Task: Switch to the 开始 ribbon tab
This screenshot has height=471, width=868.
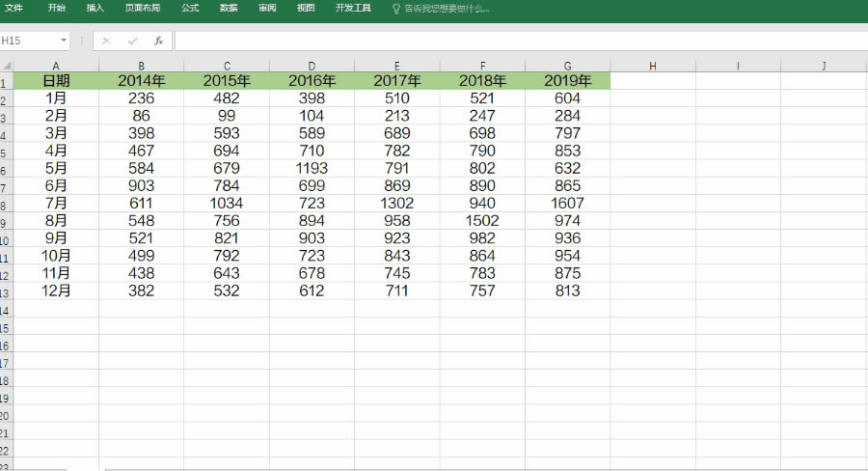Action: (57, 8)
